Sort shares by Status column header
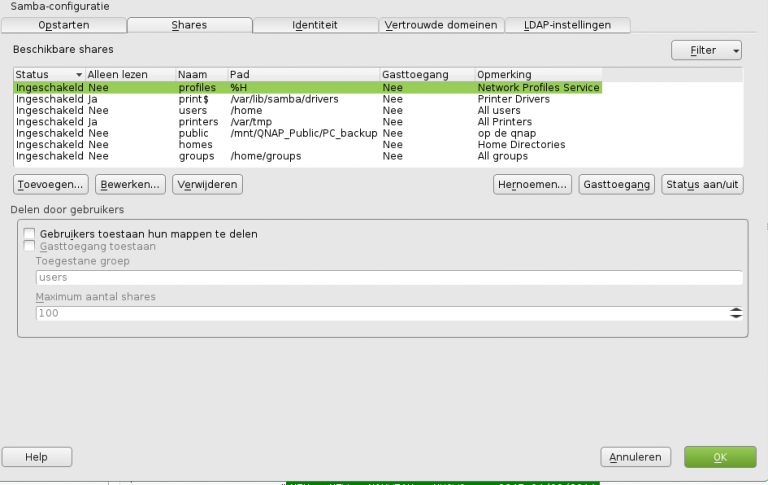The width and height of the screenshot is (768, 485). click(x=48, y=75)
